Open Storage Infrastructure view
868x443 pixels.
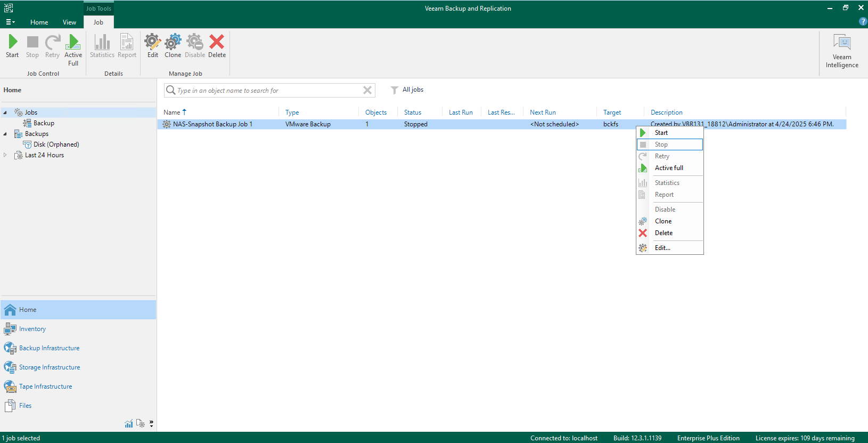pos(78,367)
